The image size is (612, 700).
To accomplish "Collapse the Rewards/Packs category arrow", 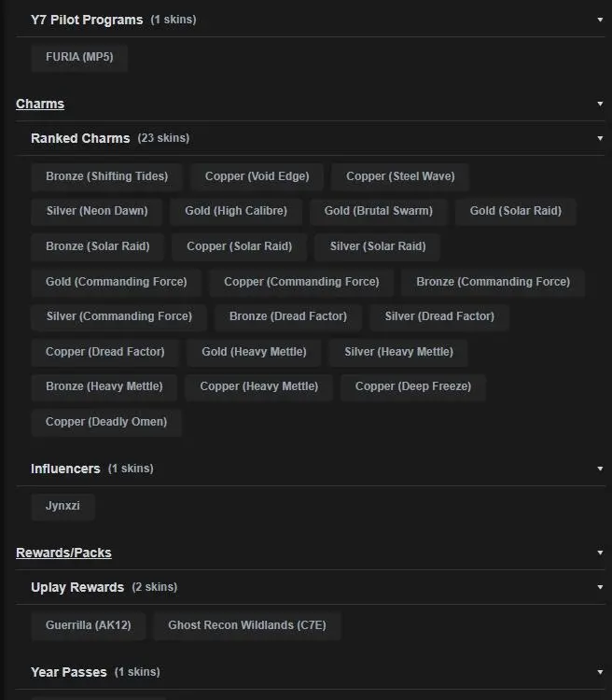I will [x=600, y=553].
